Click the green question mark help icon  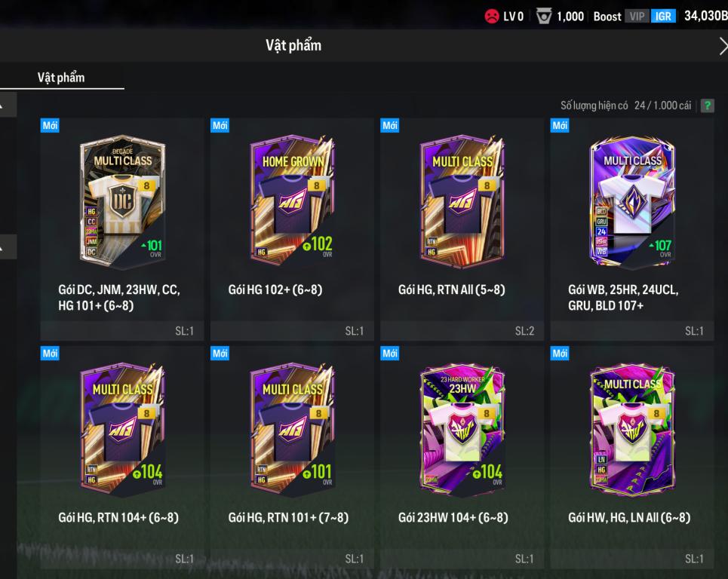pyautogui.click(x=707, y=106)
